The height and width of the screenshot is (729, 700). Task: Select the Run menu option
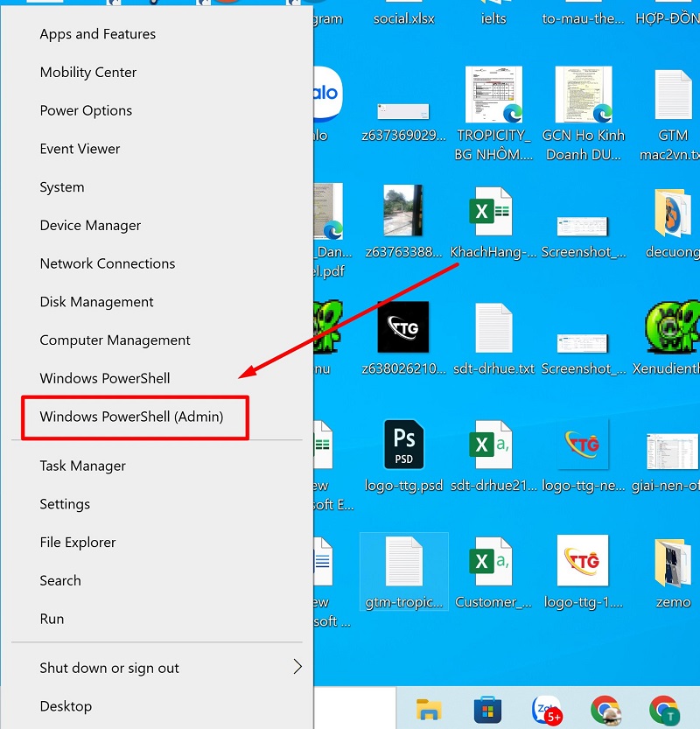click(x=52, y=619)
